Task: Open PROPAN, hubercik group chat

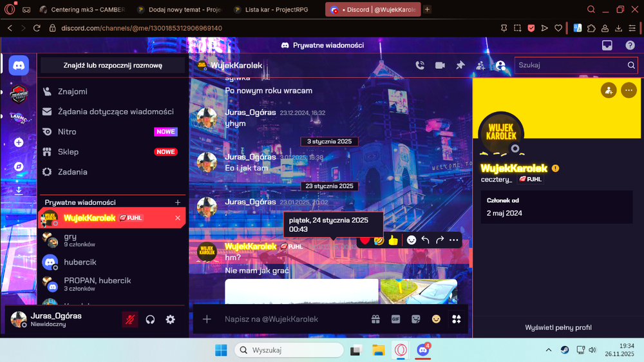Action: [111, 284]
